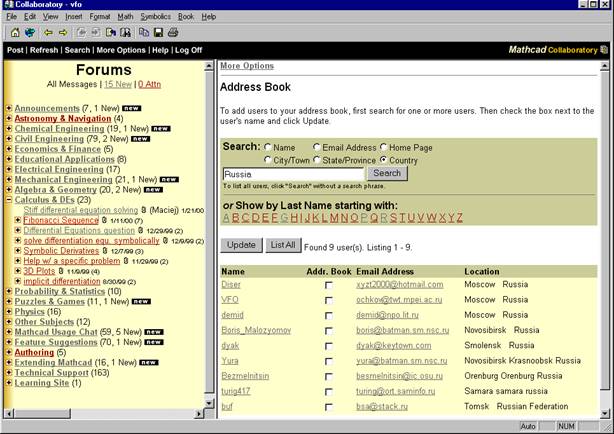Click forums pane scroll right arrow
Image resolution: width=614 pixels, height=434 pixels.
[199, 413]
